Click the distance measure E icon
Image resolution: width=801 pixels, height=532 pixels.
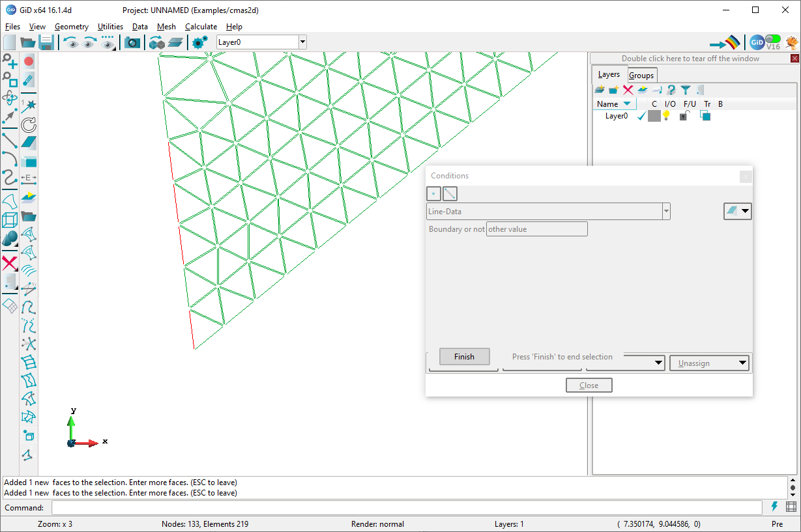29,178
